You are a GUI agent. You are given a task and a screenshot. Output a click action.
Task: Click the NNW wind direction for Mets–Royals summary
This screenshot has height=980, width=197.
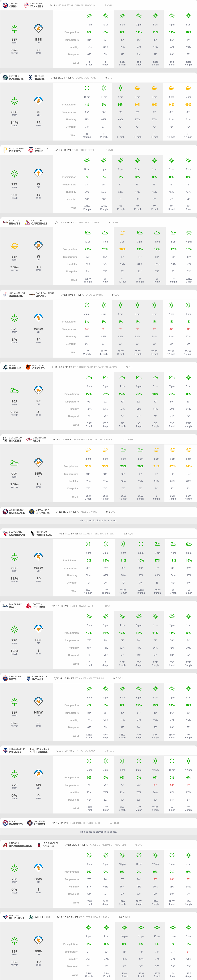click(x=39, y=712)
